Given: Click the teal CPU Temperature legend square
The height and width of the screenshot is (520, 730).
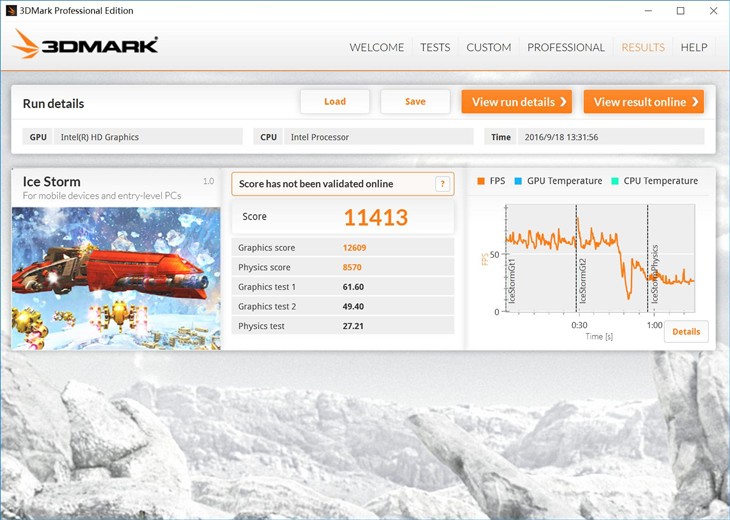Looking at the screenshot, I should (x=615, y=181).
